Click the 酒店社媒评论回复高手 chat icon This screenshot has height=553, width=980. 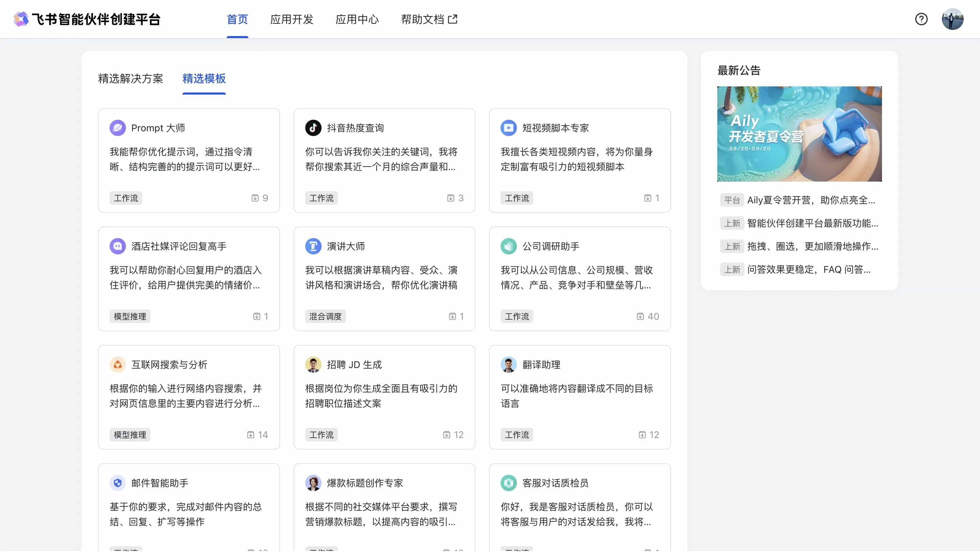tap(117, 246)
